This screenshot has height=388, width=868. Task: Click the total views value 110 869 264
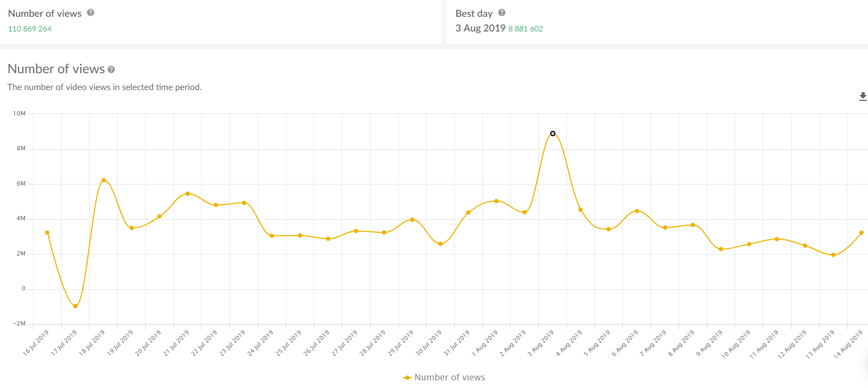[x=30, y=29]
